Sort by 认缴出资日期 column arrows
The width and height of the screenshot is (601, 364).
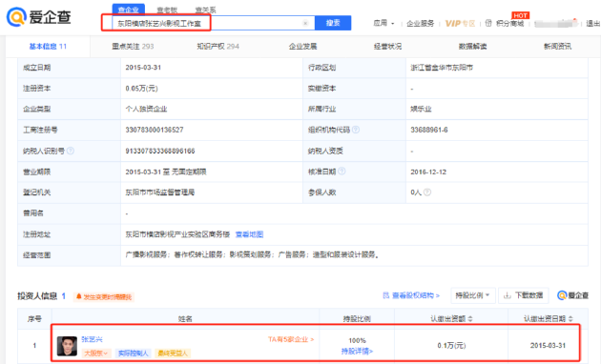coord(570,319)
